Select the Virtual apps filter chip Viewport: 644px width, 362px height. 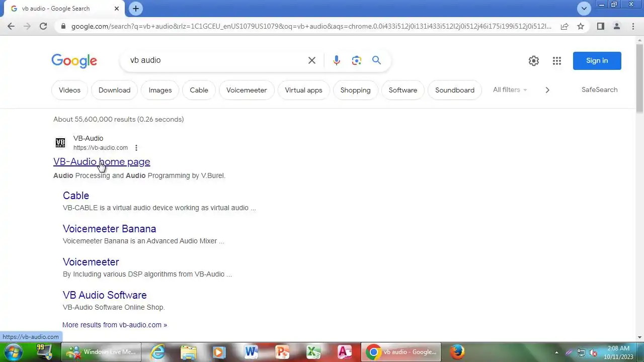click(x=303, y=90)
